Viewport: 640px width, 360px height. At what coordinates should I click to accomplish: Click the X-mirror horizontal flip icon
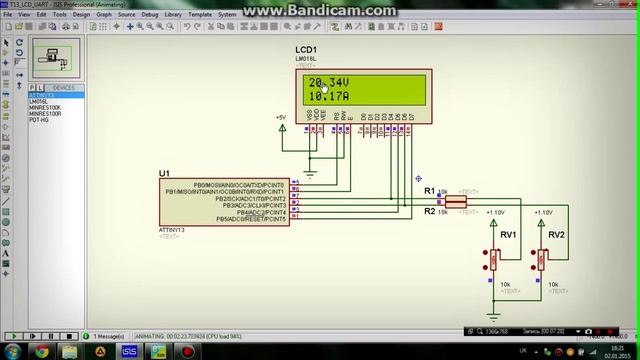point(19,75)
